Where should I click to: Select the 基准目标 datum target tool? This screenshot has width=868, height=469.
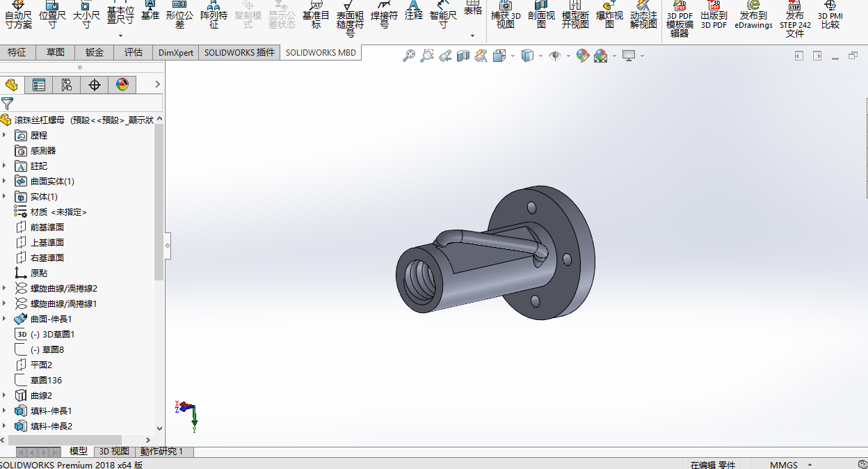coord(316,15)
